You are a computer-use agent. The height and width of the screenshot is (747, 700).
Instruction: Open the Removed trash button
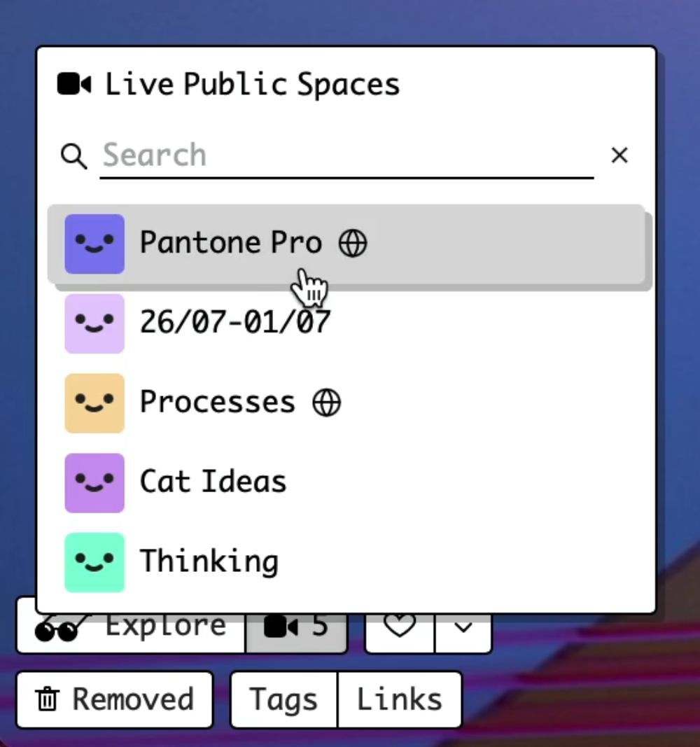(115, 699)
